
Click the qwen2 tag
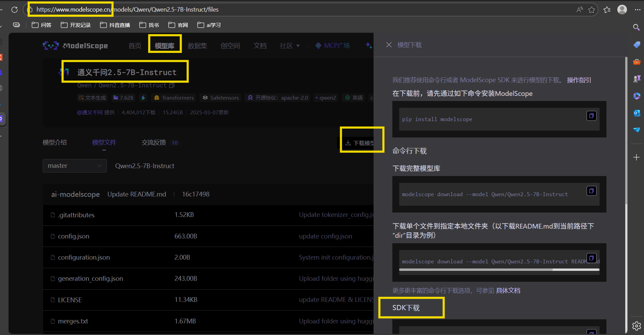coord(325,98)
